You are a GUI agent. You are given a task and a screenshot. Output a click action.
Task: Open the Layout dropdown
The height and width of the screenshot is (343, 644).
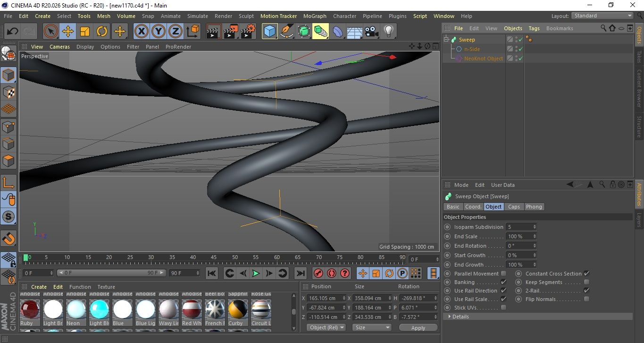602,16
